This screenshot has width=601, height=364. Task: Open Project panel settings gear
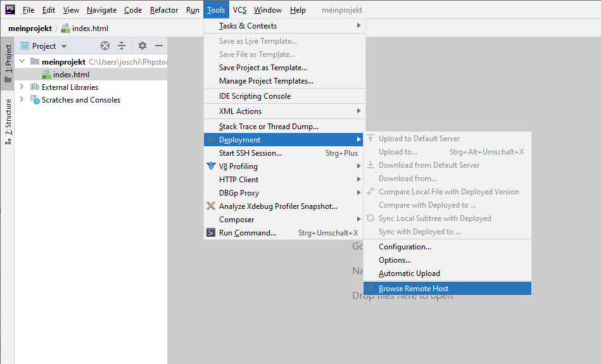(142, 46)
